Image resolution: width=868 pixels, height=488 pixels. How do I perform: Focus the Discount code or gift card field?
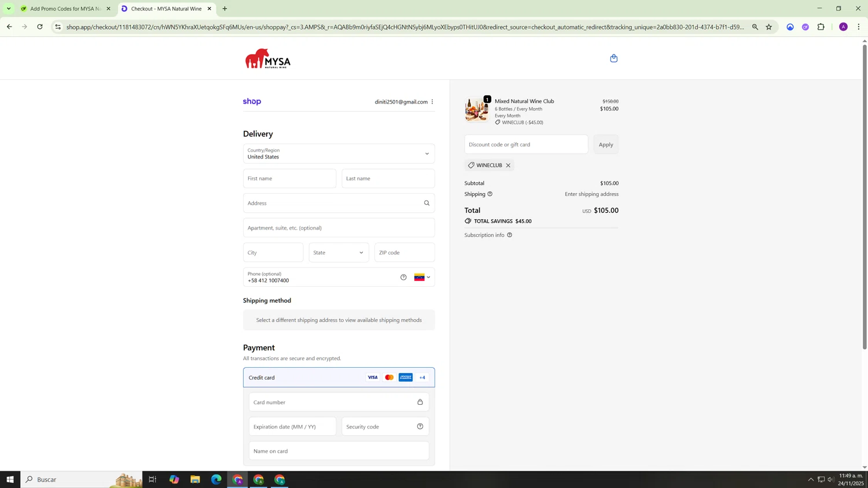[x=526, y=145]
